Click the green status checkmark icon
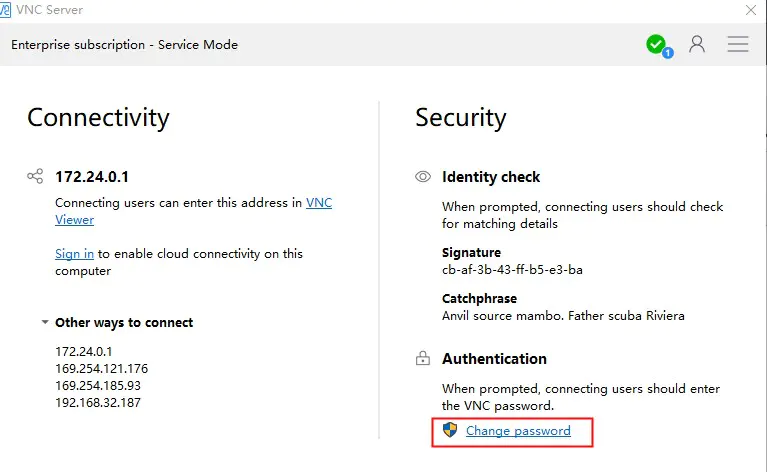767x472 pixels. click(655, 44)
